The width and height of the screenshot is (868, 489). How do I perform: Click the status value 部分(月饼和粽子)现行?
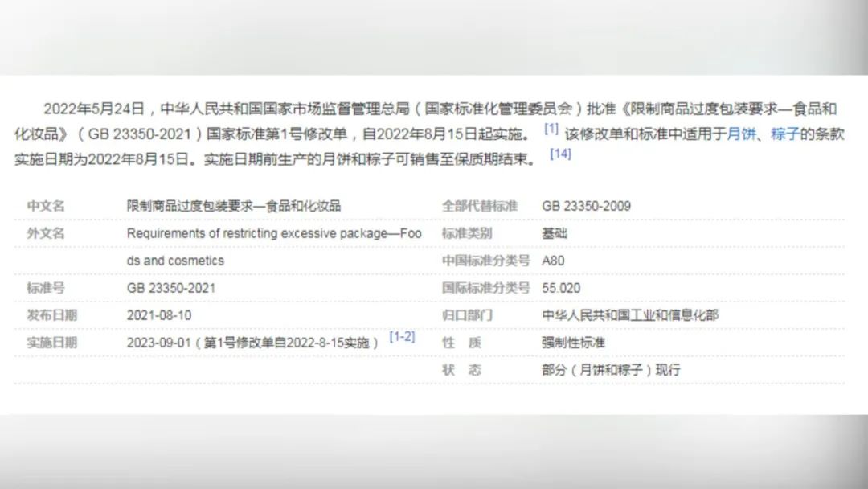pos(611,370)
